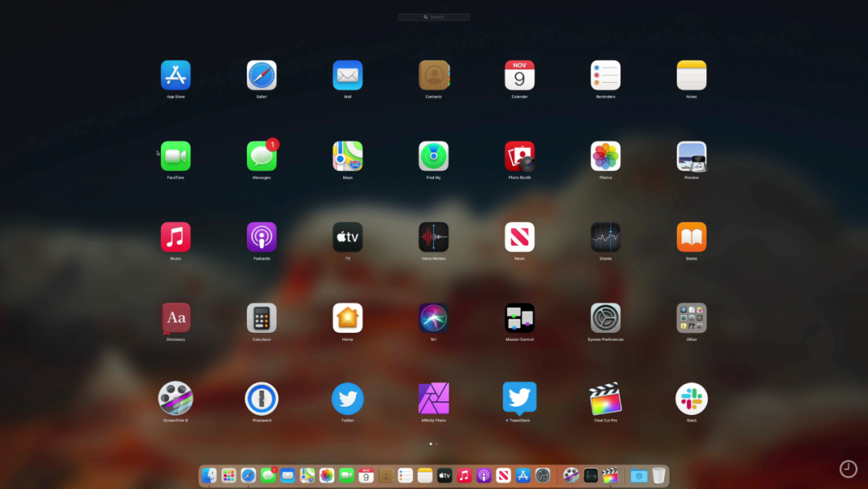868x489 pixels.
Task: Launch Safari from the Launchpad grid
Action: pyautogui.click(x=261, y=76)
